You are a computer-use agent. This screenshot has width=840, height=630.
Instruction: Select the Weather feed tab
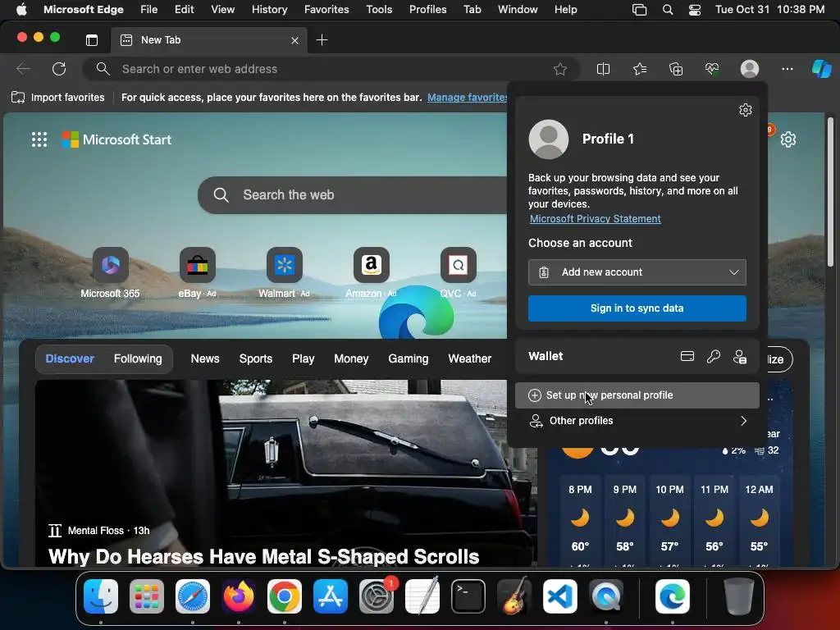point(469,358)
